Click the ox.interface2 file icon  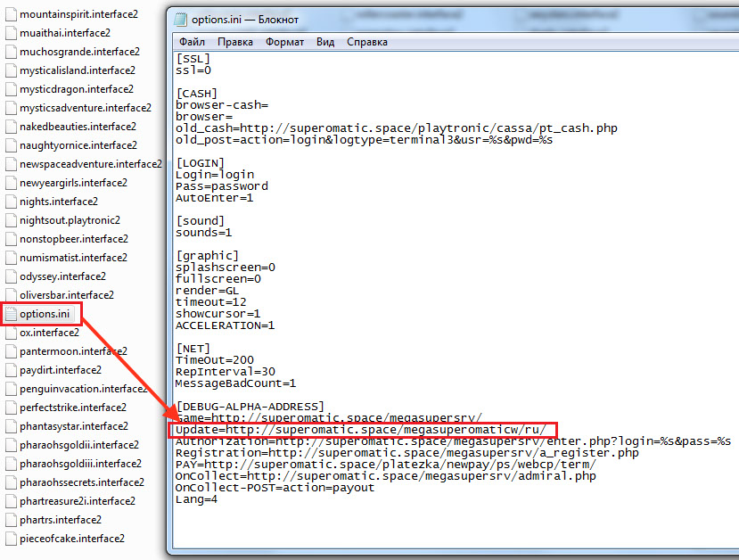[x=11, y=333]
